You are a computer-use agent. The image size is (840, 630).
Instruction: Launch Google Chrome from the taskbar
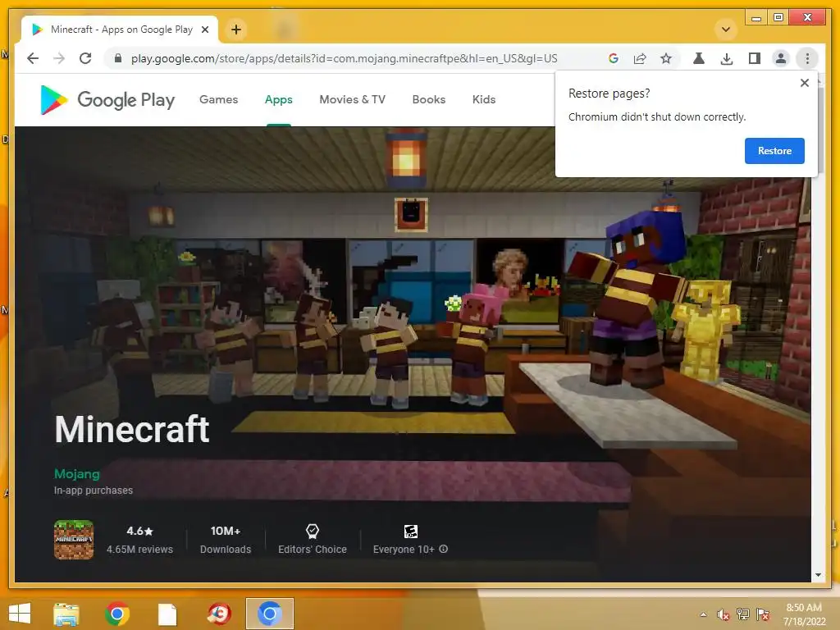point(117,614)
